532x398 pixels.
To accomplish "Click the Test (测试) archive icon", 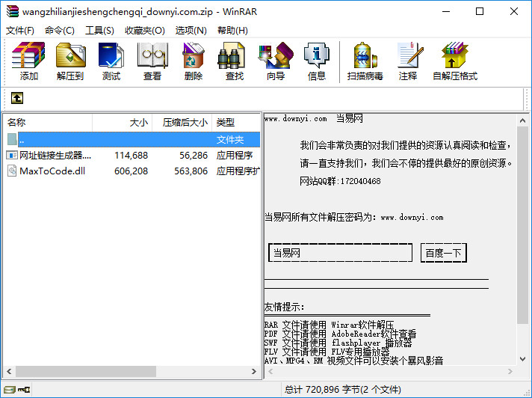I will (111, 61).
